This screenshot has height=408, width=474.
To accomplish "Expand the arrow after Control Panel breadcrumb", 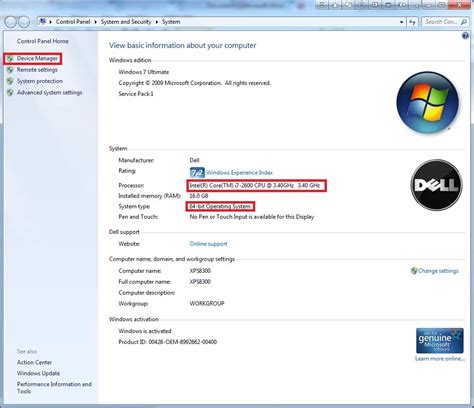I will 95,22.
